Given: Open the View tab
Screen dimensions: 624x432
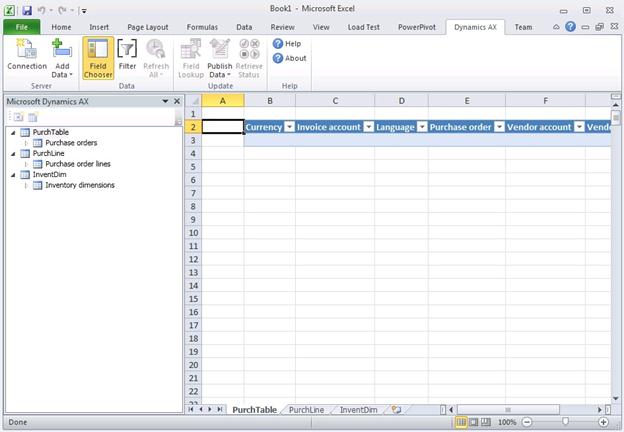Looking at the screenshot, I should (321, 27).
